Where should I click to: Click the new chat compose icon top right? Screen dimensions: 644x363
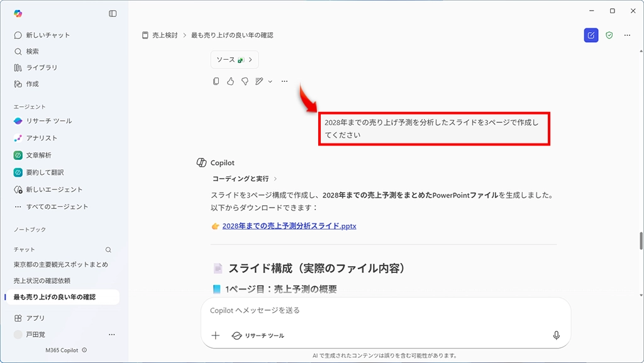(591, 35)
